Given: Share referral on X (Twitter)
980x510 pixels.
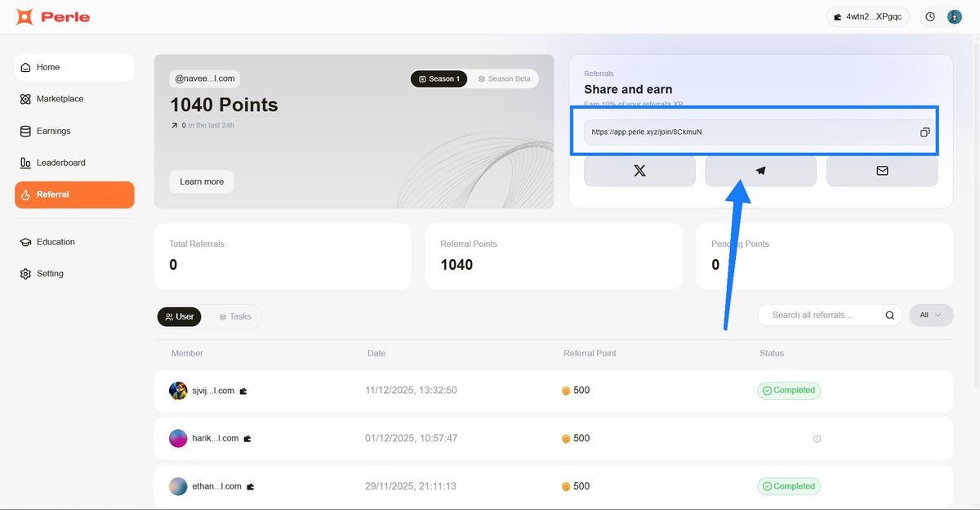Looking at the screenshot, I should pyautogui.click(x=639, y=171).
